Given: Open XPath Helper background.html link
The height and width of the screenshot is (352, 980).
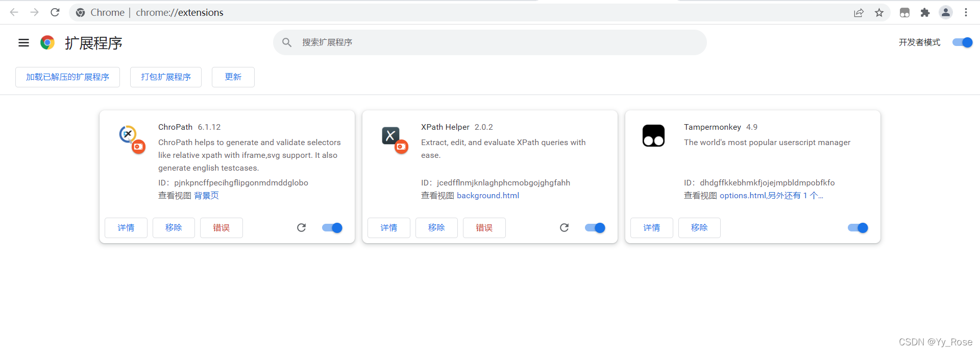Looking at the screenshot, I should (x=488, y=196).
